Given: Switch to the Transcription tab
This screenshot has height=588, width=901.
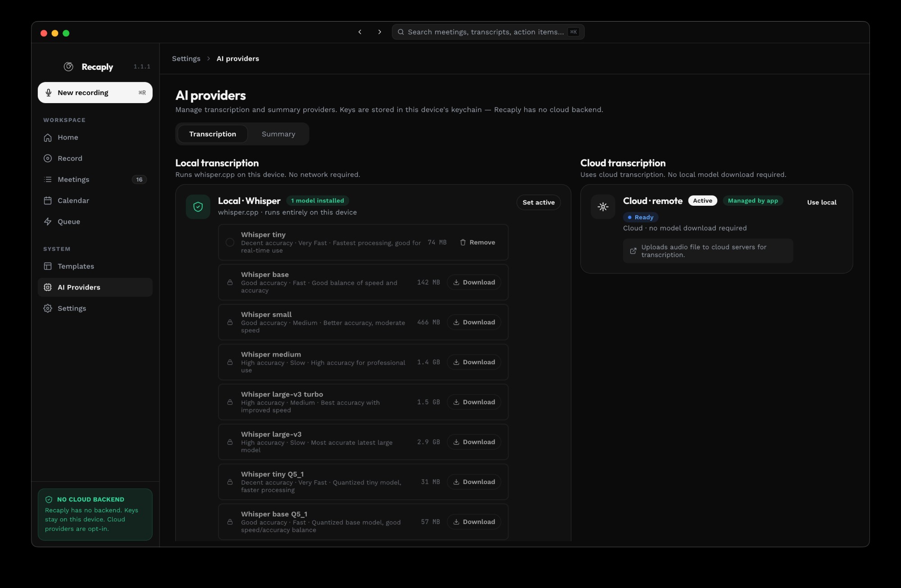Looking at the screenshot, I should click(213, 134).
